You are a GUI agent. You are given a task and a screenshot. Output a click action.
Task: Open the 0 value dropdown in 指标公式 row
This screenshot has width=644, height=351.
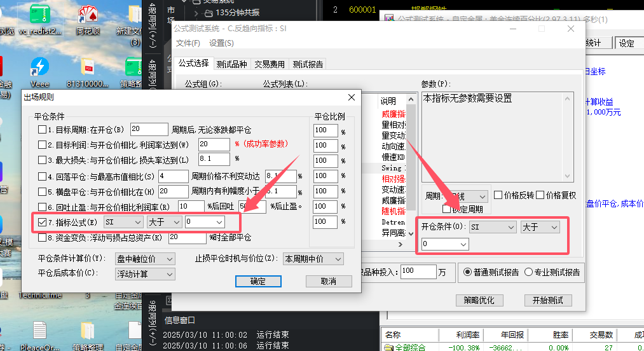(205, 222)
